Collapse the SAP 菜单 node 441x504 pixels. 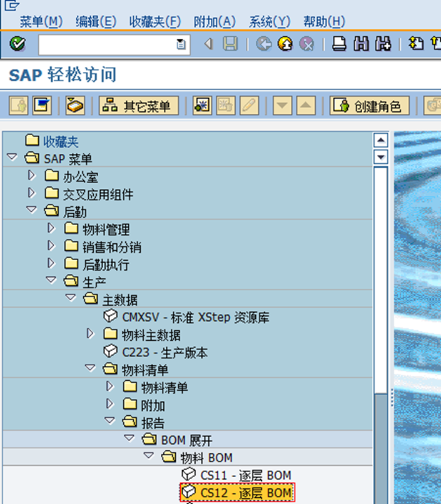tap(12, 157)
